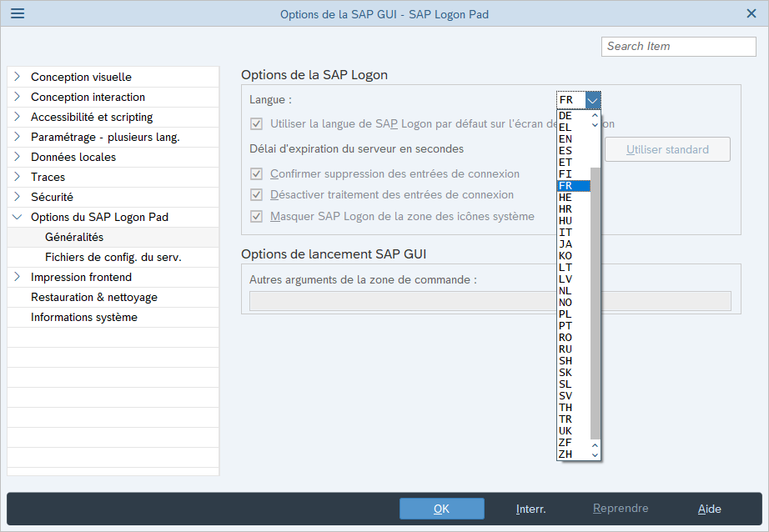Toggle Utiliser la langue de SAP Logon checkbox
The image size is (769, 532).
(x=256, y=123)
